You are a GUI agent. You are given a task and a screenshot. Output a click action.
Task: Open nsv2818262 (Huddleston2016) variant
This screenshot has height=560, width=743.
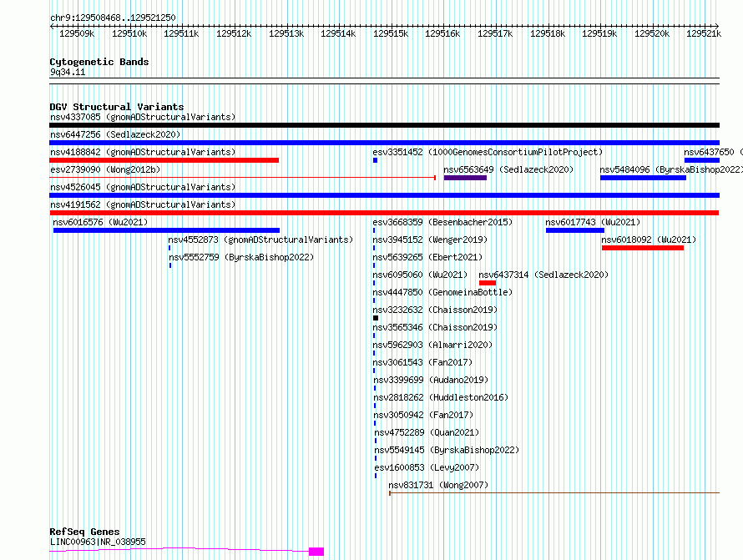(441, 397)
